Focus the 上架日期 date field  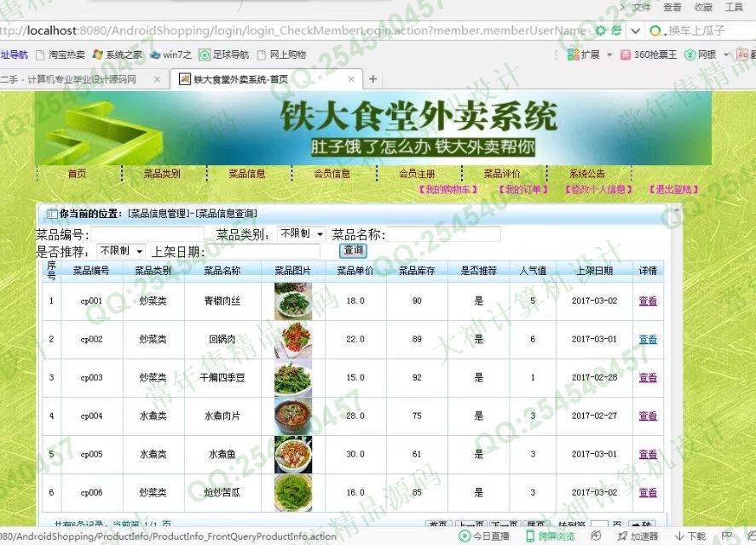[x=263, y=251]
